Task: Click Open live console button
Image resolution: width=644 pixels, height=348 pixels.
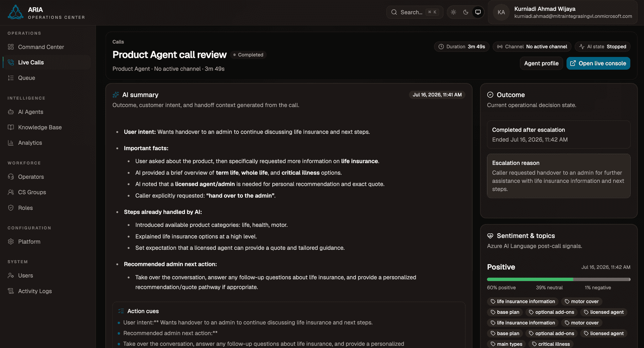Action: [598, 63]
